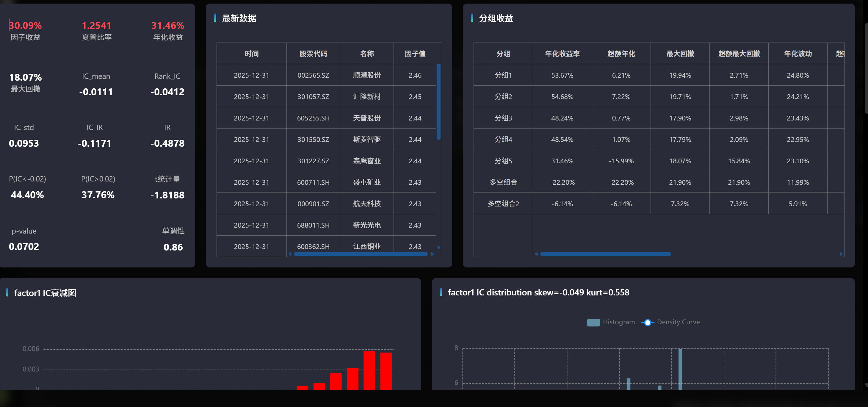This screenshot has width=868, height=407.
Task: Click the tallest IC distribution histogram bar
Action: (680, 369)
